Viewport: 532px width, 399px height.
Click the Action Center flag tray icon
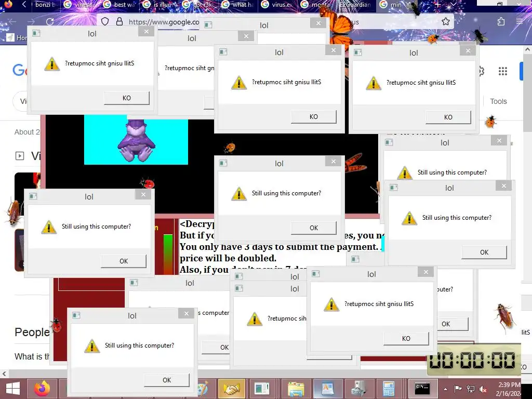458,389
